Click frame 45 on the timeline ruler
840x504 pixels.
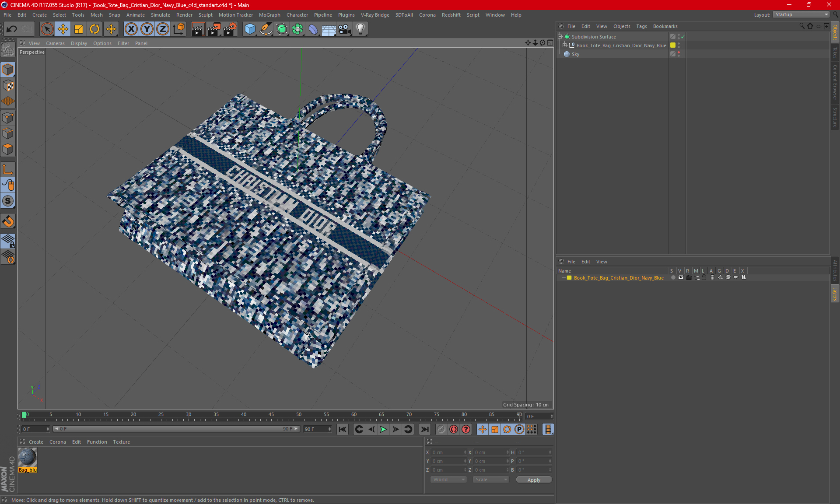click(x=271, y=415)
